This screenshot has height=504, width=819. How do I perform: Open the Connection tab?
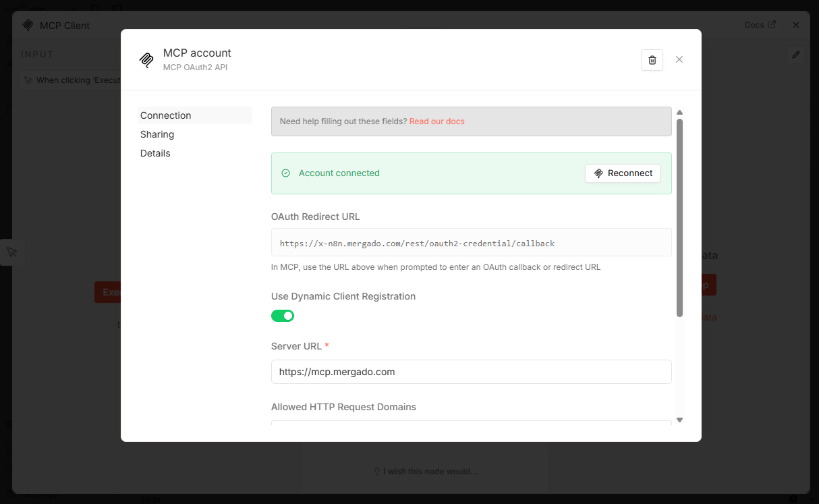(194, 115)
